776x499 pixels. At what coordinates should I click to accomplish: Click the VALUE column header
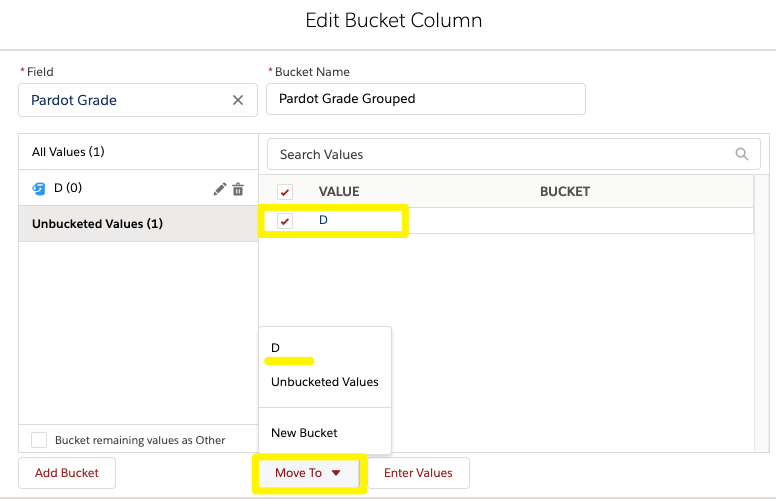coord(339,192)
